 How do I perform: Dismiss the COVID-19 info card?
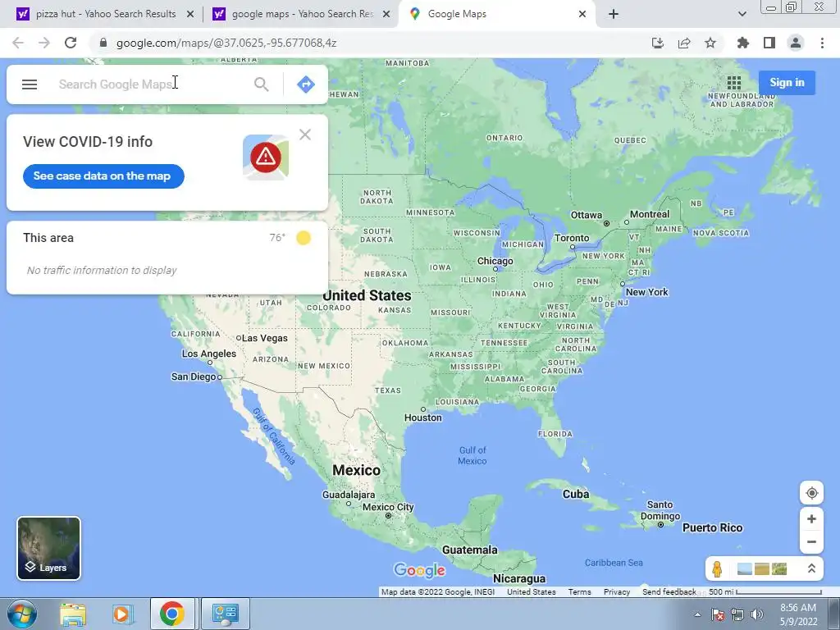click(305, 135)
